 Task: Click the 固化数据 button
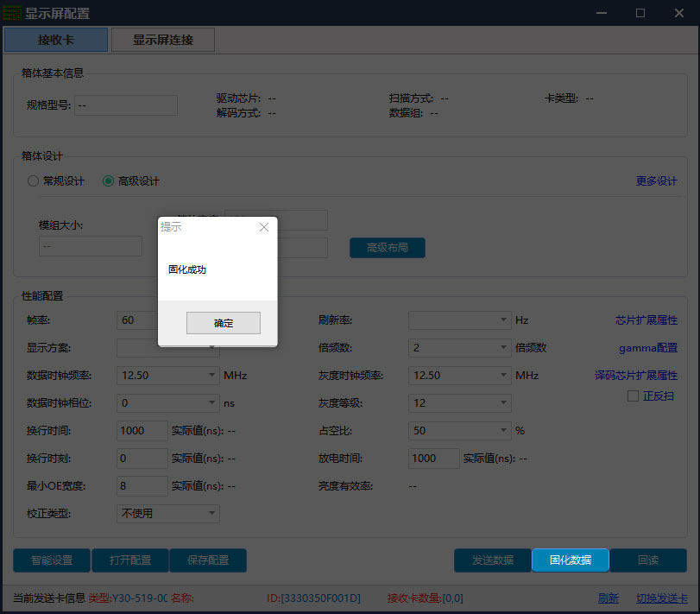click(571, 560)
